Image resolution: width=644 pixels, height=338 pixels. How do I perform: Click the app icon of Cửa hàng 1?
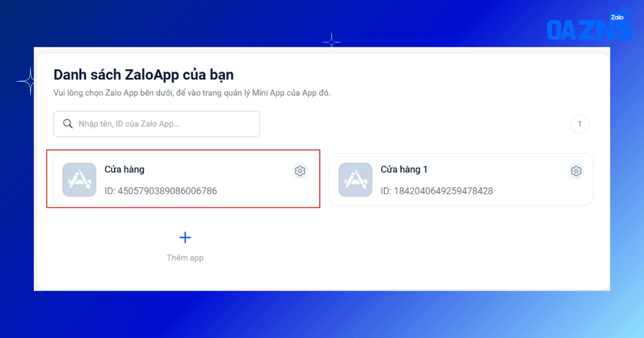coord(355,180)
